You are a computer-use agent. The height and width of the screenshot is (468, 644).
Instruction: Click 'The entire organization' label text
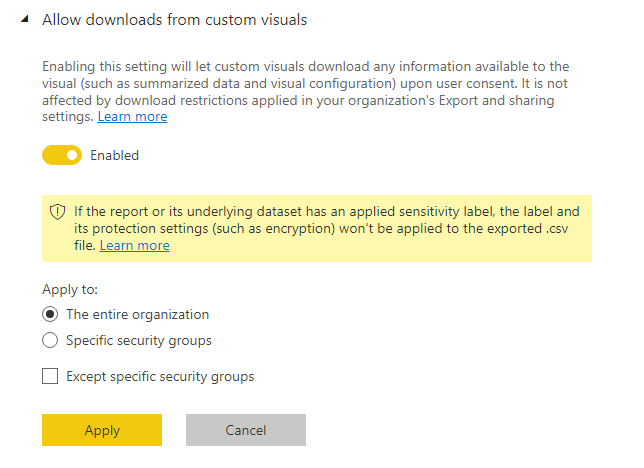138,314
